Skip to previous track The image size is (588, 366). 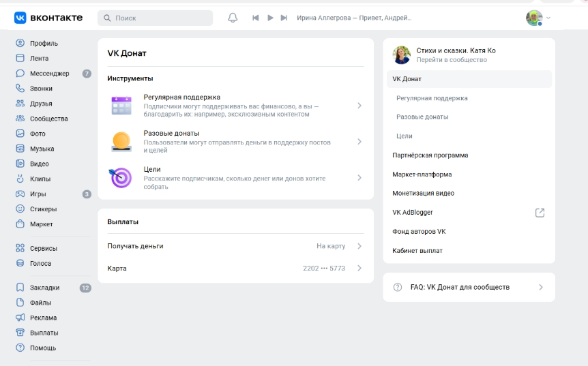pyautogui.click(x=255, y=18)
